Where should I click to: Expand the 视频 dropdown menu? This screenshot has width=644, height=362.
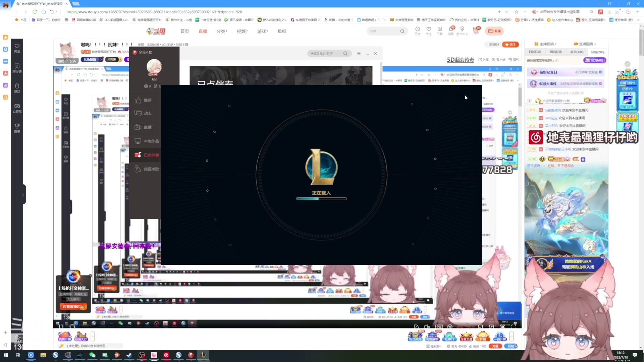tap(242, 31)
